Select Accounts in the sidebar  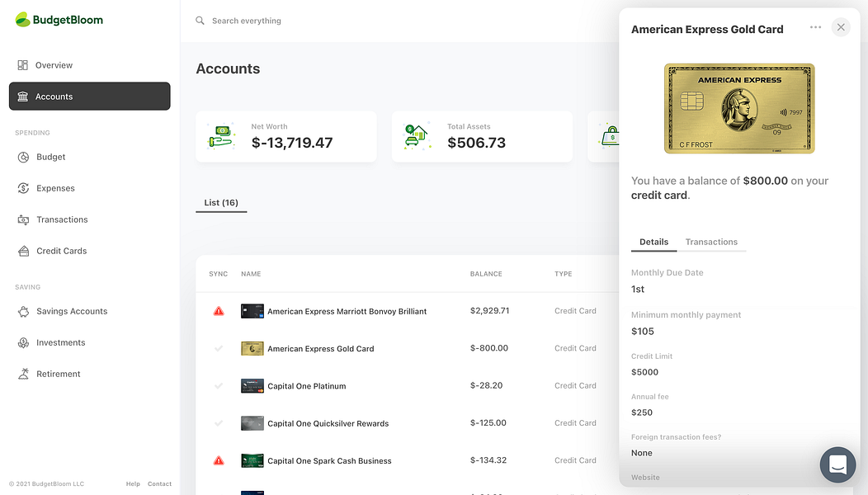coord(90,97)
